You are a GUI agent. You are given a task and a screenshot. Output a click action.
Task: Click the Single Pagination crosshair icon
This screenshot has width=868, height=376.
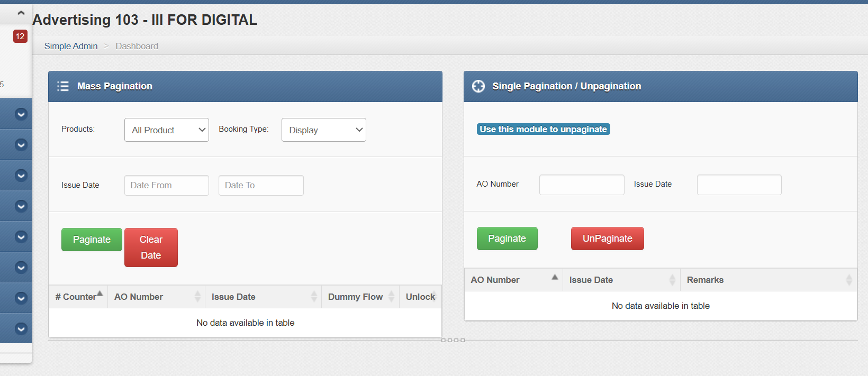[478, 86]
